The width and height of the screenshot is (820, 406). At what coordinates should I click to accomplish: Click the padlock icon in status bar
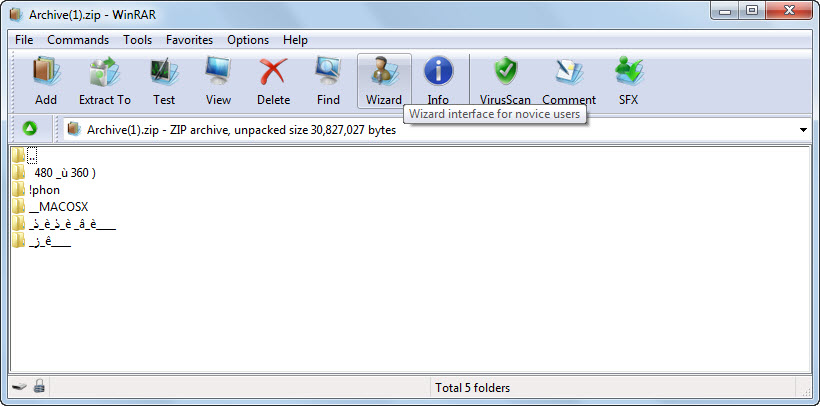(39, 387)
